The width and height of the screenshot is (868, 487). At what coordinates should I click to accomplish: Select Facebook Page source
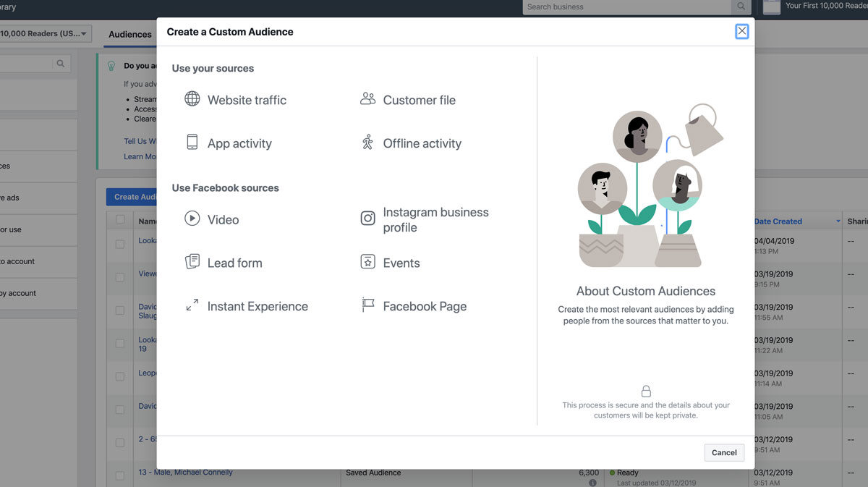point(425,306)
